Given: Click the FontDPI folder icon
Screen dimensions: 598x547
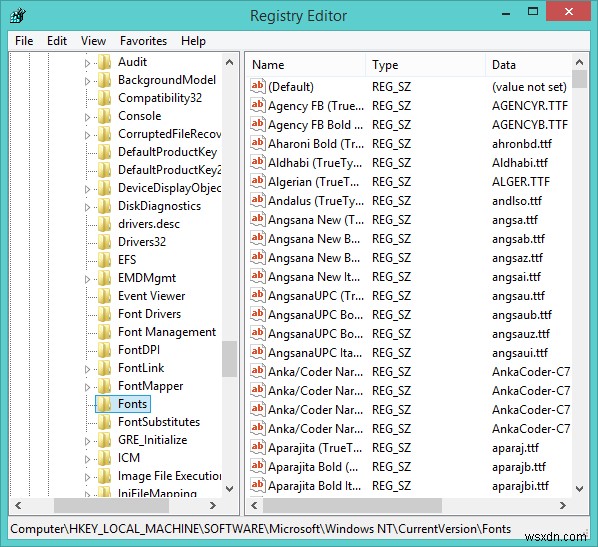Looking at the screenshot, I should click(x=104, y=350).
